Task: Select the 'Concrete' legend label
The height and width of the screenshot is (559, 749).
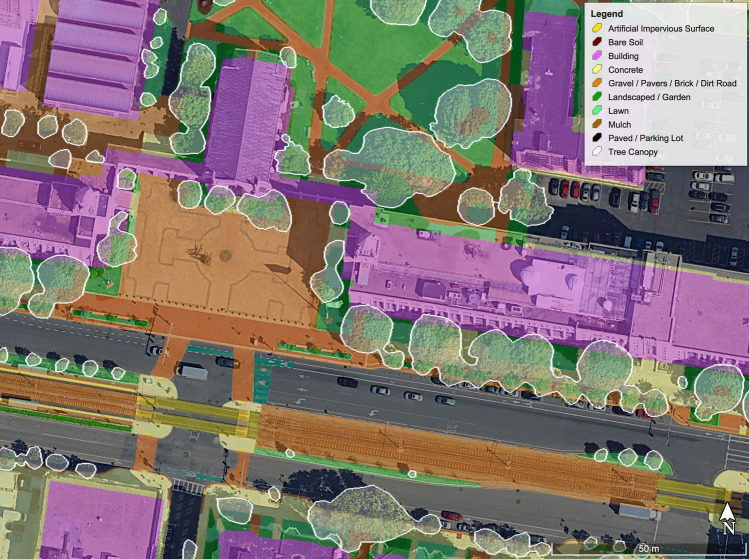Action: (x=625, y=70)
